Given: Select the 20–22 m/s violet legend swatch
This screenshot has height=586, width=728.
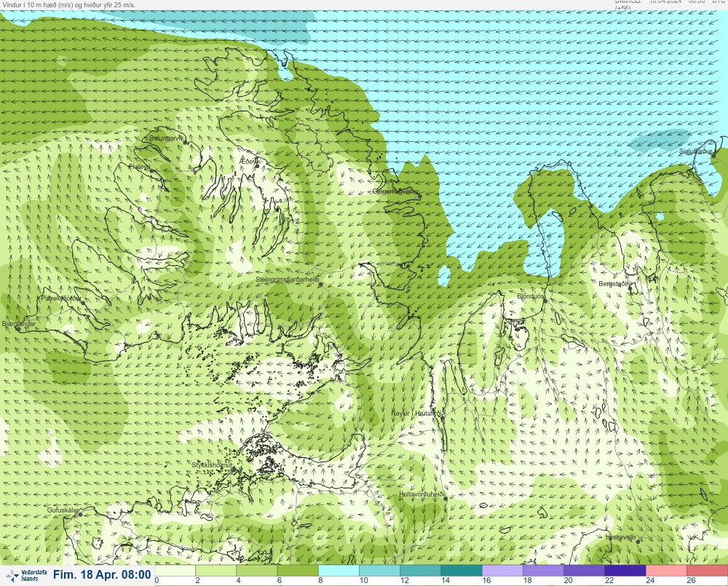Looking at the screenshot, I should click(584, 570).
